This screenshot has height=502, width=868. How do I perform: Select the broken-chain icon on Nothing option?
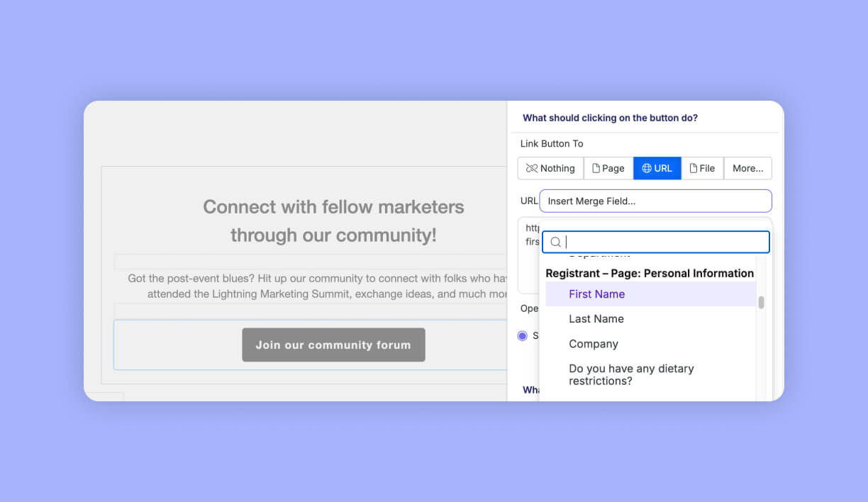tap(532, 168)
